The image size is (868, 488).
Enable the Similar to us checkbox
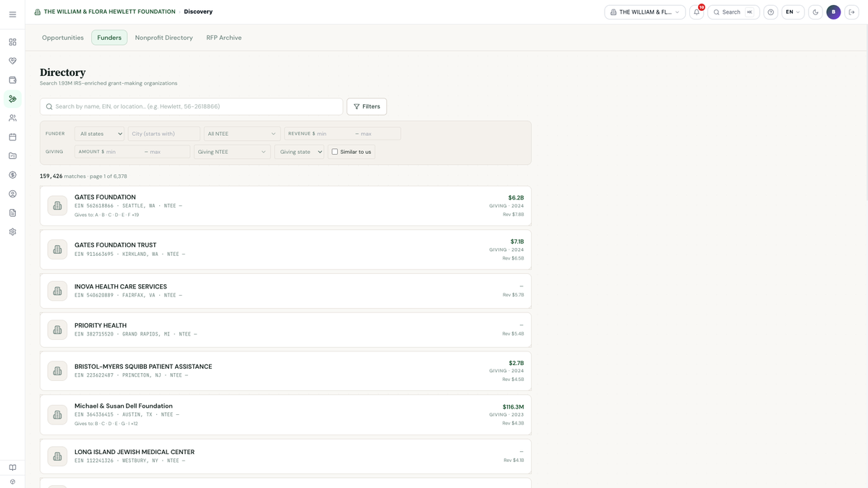[335, 152]
